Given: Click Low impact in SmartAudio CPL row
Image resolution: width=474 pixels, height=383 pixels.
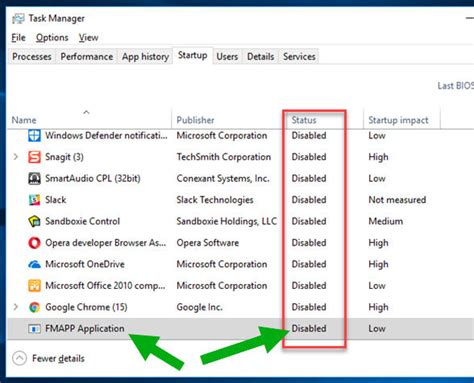Looking at the screenshot, I should point(377,178).
